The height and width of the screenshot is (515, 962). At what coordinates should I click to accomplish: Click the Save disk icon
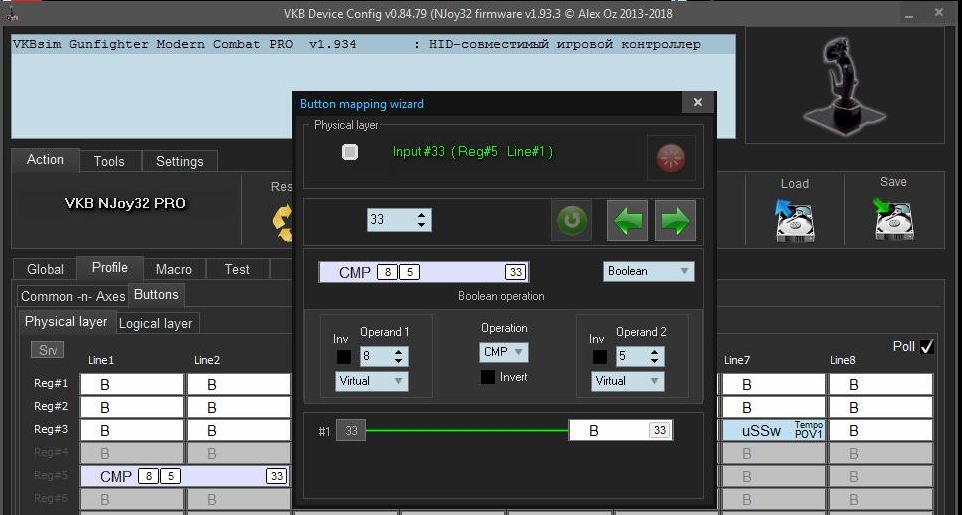click(893, 219)
